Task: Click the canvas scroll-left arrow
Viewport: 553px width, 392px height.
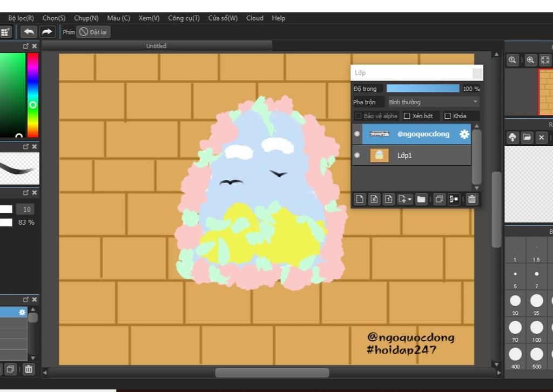Action: [x=45, y=373]
